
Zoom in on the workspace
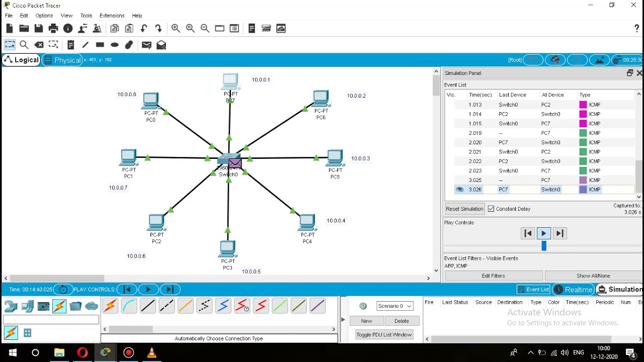click(x=176, y=29)
